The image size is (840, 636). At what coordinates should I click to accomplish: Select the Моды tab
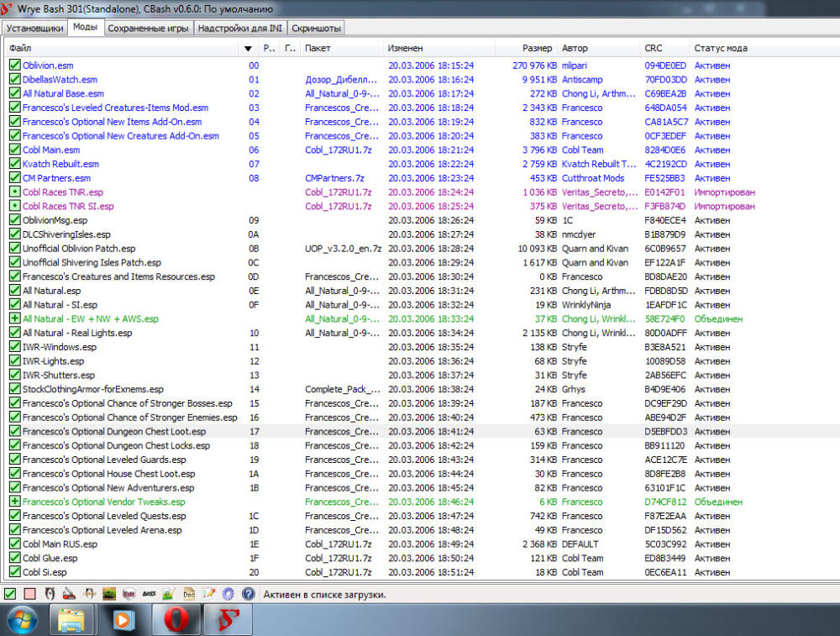pos(85,27)
